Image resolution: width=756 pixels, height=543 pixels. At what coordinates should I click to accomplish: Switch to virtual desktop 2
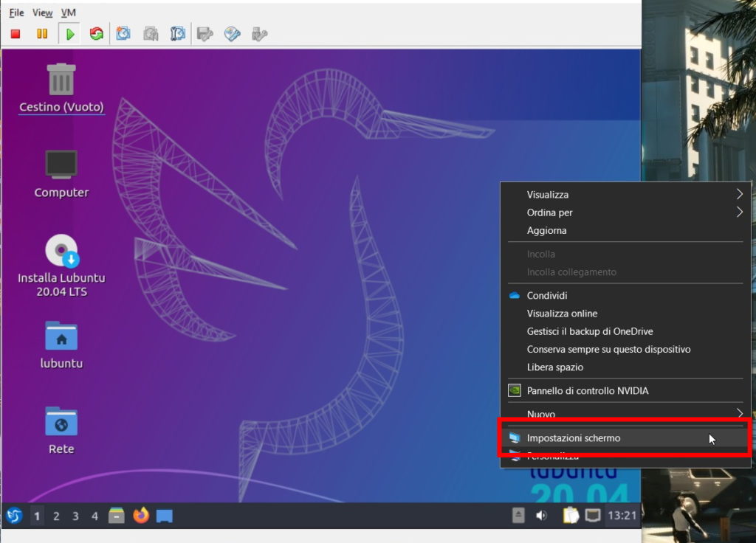56,516
